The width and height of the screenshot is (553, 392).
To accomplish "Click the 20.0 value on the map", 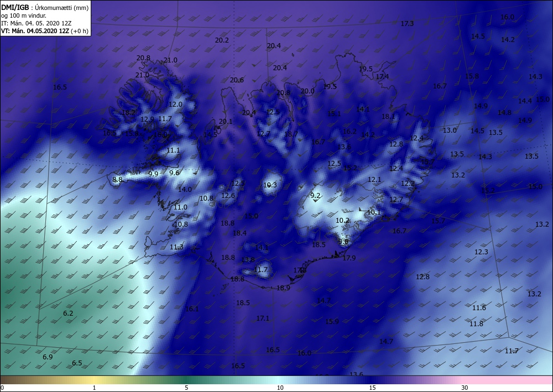I will [307, 91].
